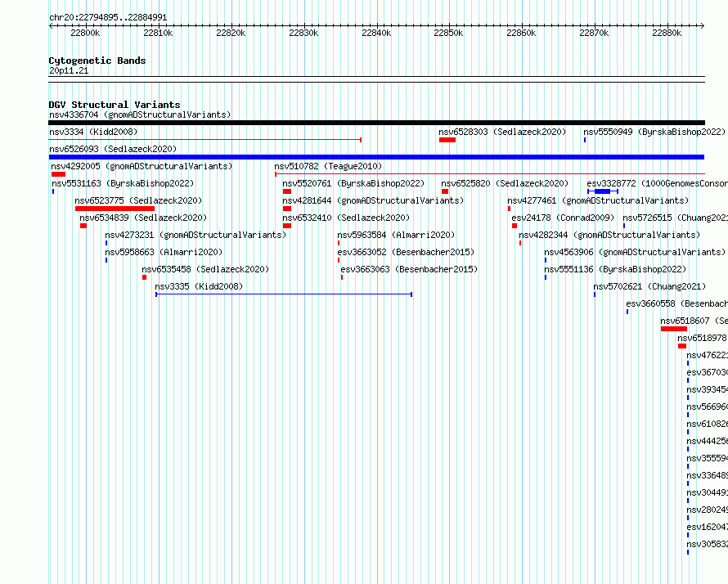Viewport: 728px width, 584px height.
Task: Open esv3663052 (Besenbacher2015) label
Action: pos(406,252)
